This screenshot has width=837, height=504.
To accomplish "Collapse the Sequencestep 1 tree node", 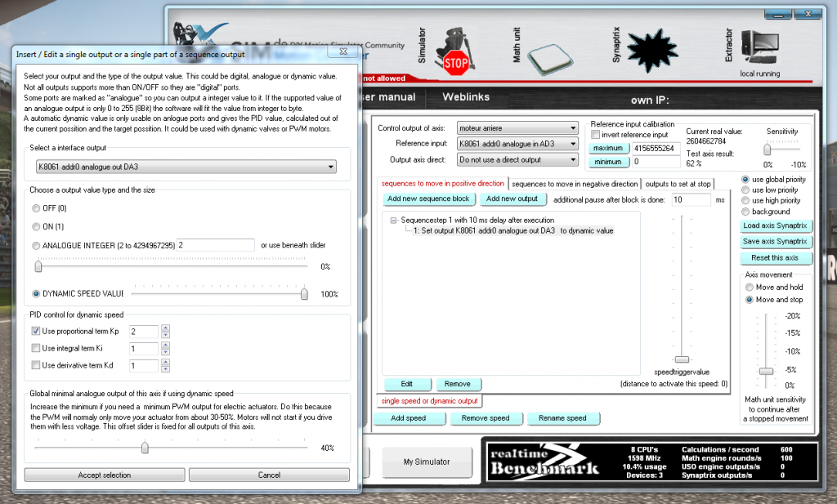I will (x=393, y=221).
